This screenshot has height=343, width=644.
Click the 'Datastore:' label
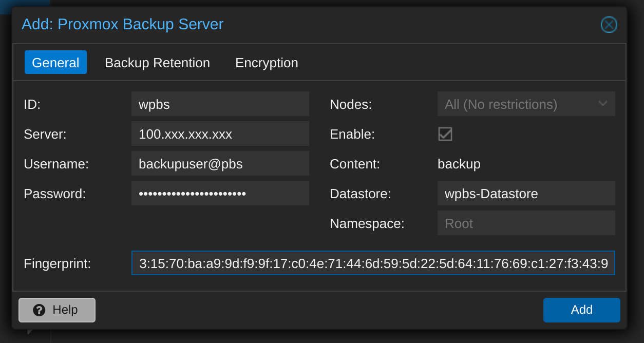tap(361, 194)
